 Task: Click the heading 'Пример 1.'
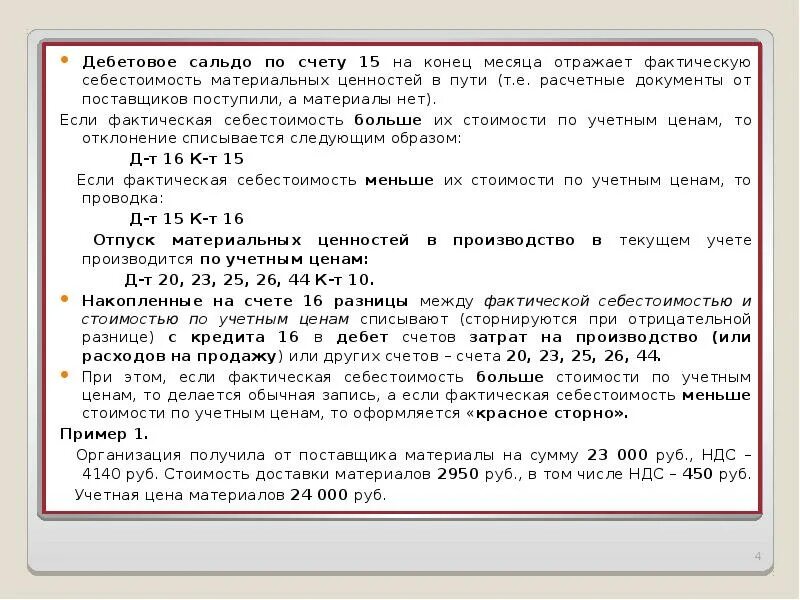(104, 434)
